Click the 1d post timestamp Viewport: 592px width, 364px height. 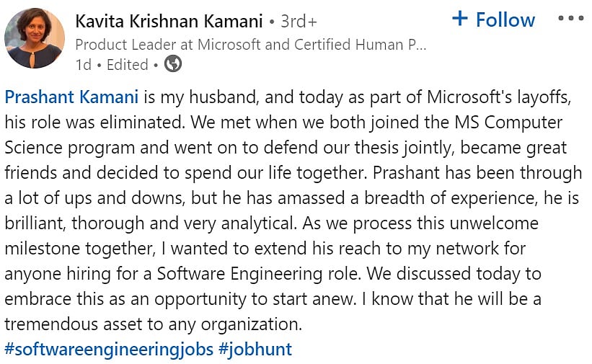click(83, 64)
